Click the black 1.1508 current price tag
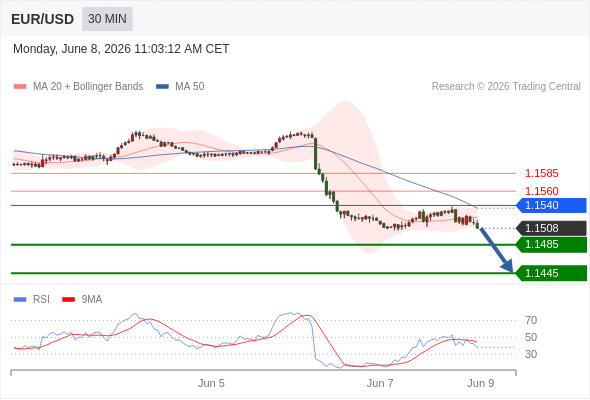The height and width of the screenshot is (400, 590). pyautogui.click(x=551, y=228)
